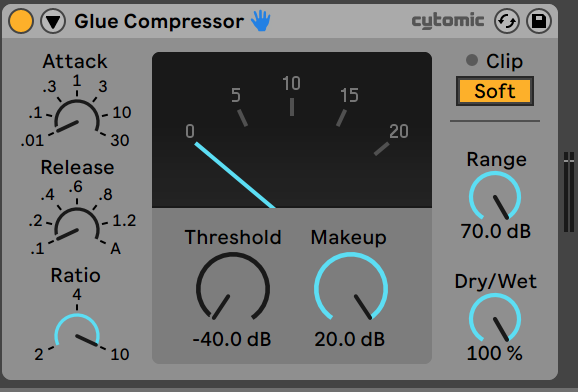Select the 70.0 dB range value field
578x392 pixels.
tap(495, 231)
